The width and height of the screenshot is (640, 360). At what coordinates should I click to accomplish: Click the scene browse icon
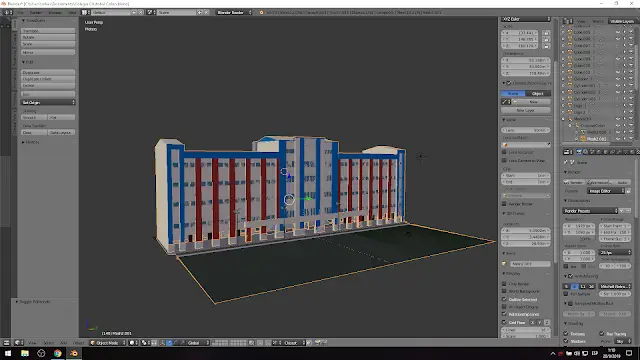coord(151,13)
